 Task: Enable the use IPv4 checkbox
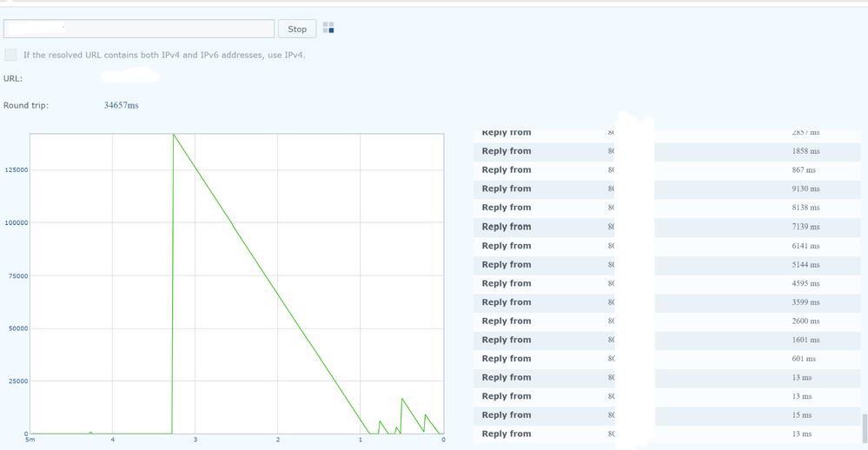coord(10,55)
